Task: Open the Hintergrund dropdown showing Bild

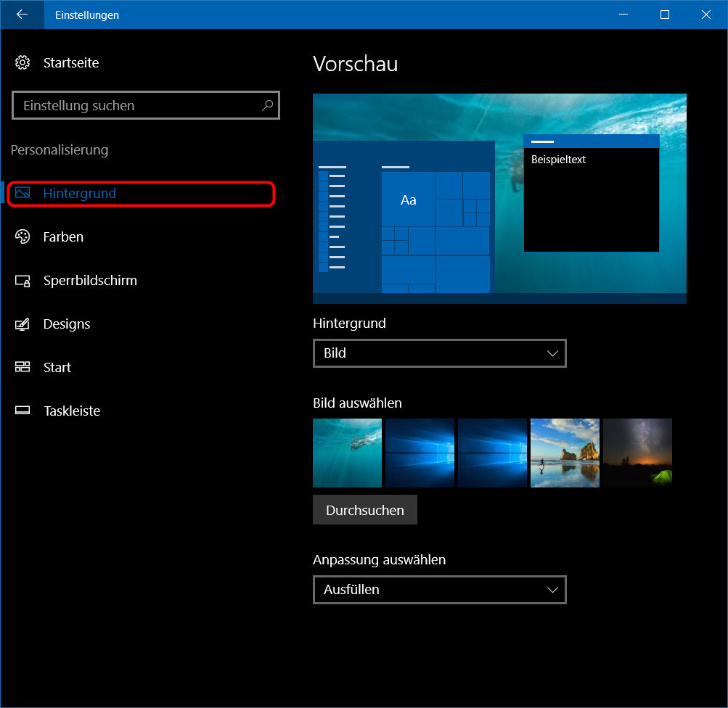Action: [439, 353]
